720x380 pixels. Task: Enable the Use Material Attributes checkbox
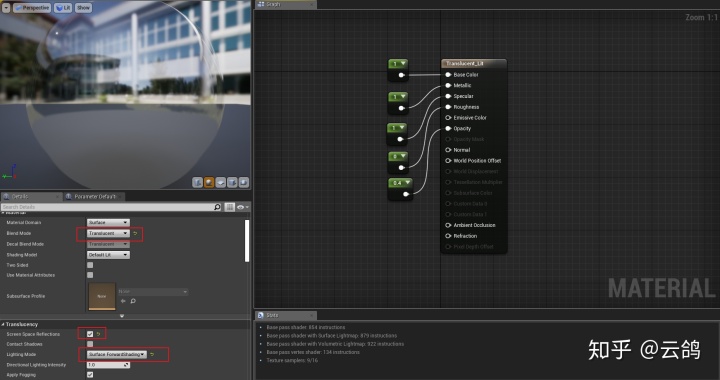point(90,275)
